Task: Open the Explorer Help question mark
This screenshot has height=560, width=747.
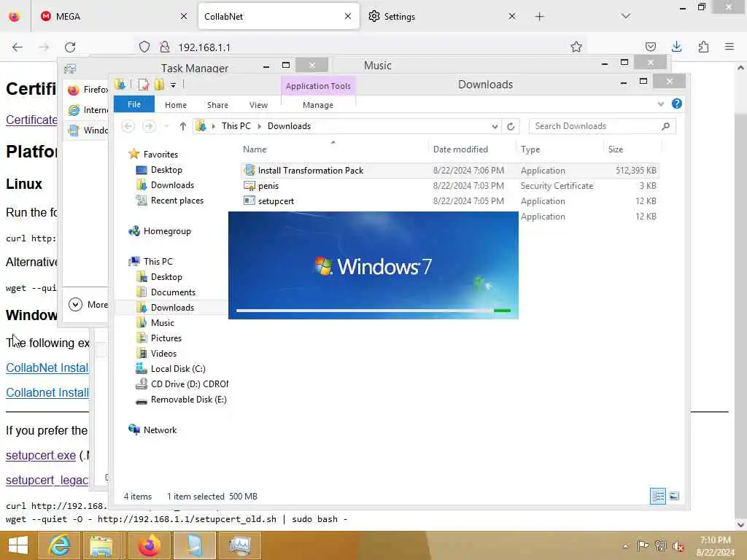Action: 676,104
